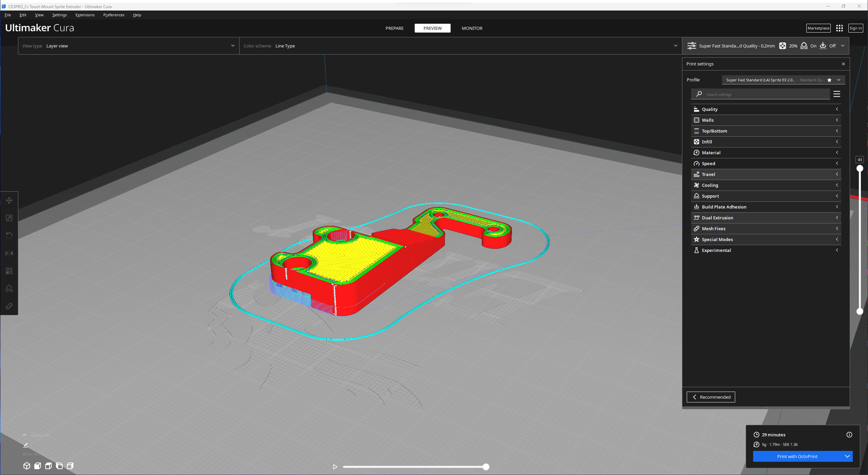Click the path simulation slider handle
This screenshot has width=868, height=475.
point(486,467)
